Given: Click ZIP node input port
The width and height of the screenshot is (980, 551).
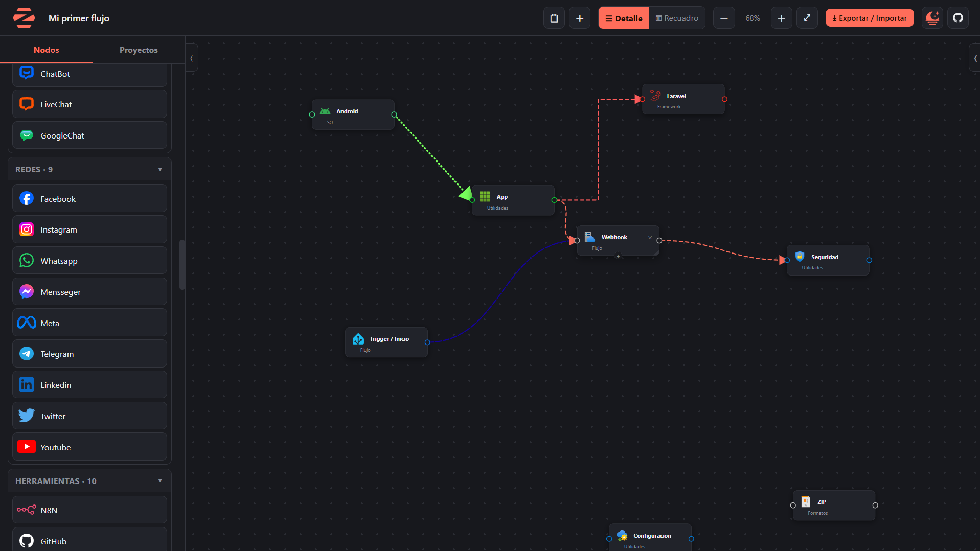Looking at the screenshot, I should [793, 506].
